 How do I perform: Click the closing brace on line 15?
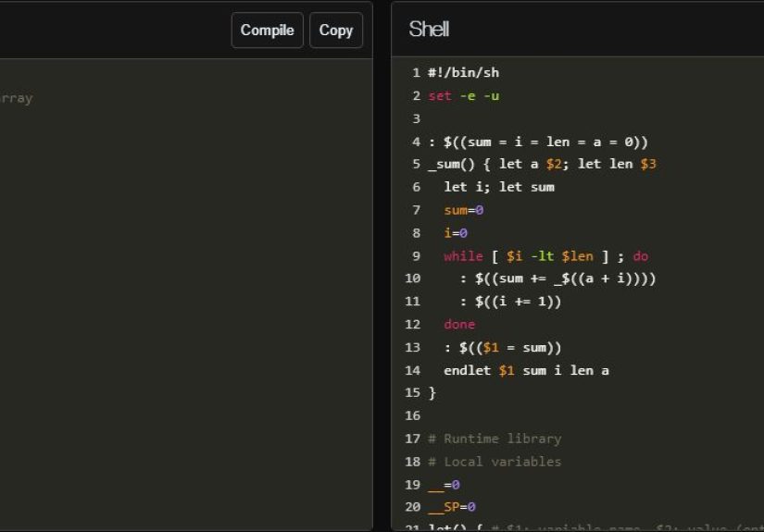[432, 393]
